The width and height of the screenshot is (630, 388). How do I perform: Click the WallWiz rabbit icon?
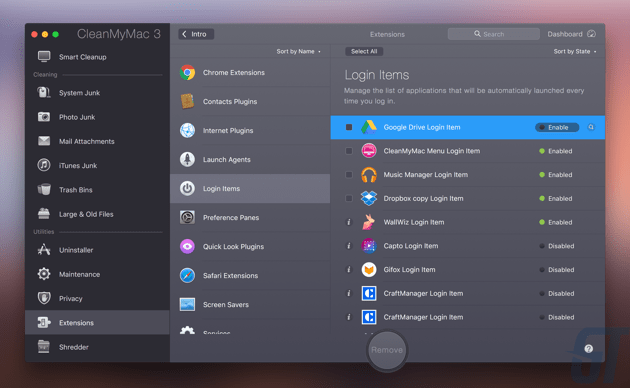pos(368,222)
